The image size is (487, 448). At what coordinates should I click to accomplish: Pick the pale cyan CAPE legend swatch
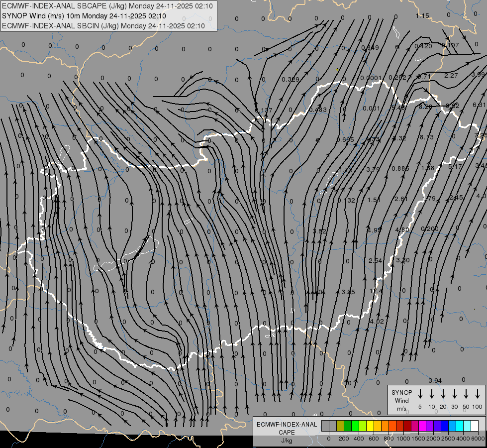467,426
